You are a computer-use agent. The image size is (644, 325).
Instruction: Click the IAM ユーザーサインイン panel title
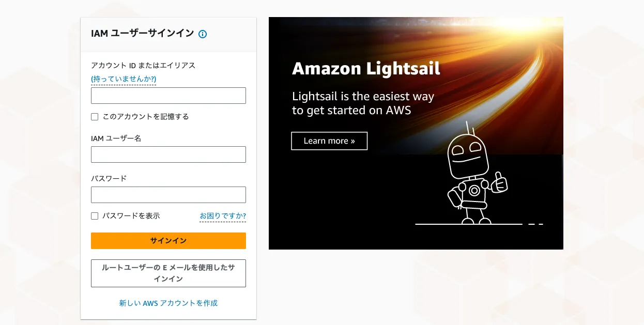142,34
